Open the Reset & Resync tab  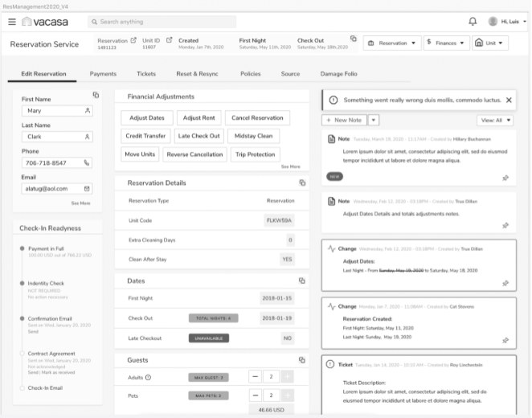197,74
